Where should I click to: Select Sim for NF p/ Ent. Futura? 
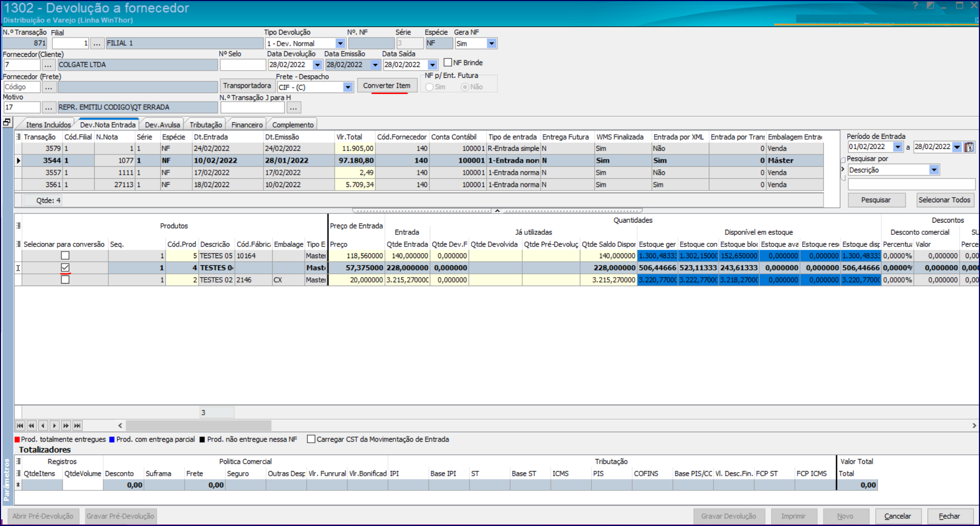coord(430,87)
